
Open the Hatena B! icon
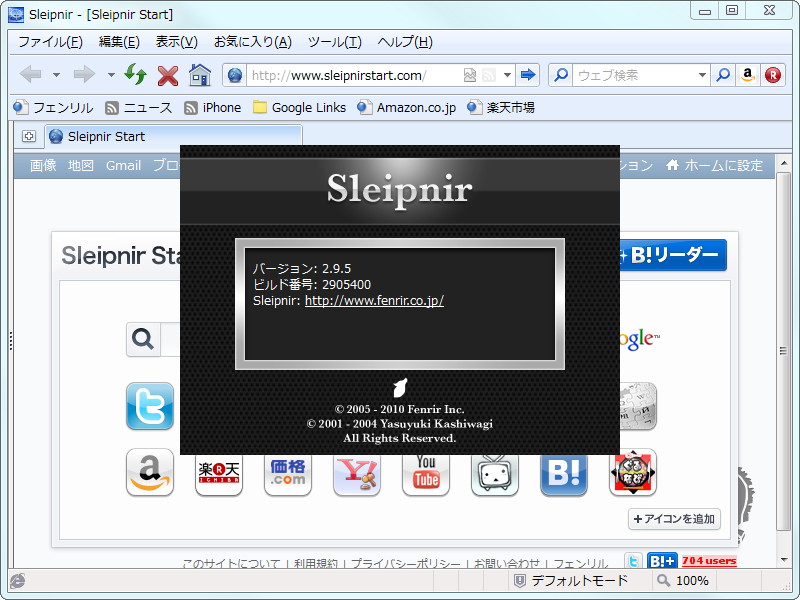coord(564,475)
